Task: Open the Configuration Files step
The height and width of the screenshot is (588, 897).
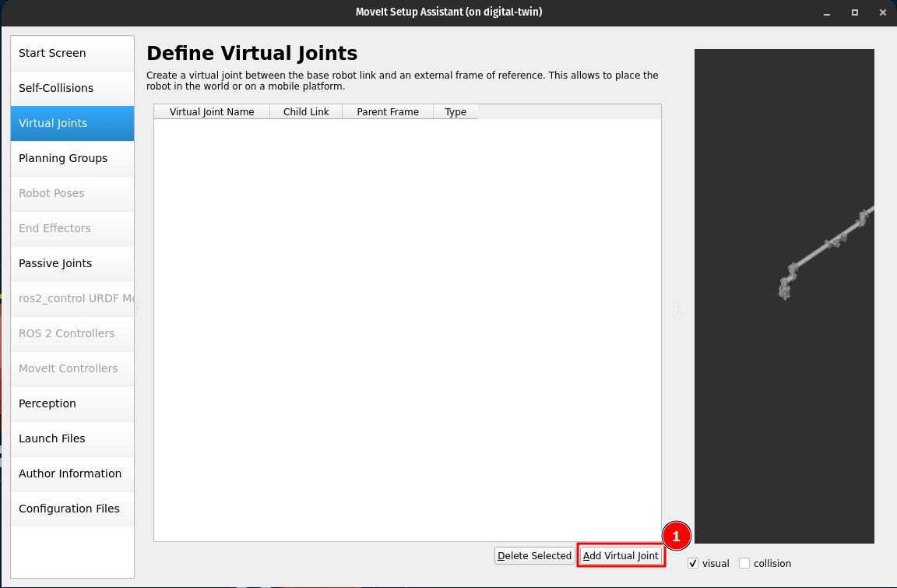Action: point(72,509)
